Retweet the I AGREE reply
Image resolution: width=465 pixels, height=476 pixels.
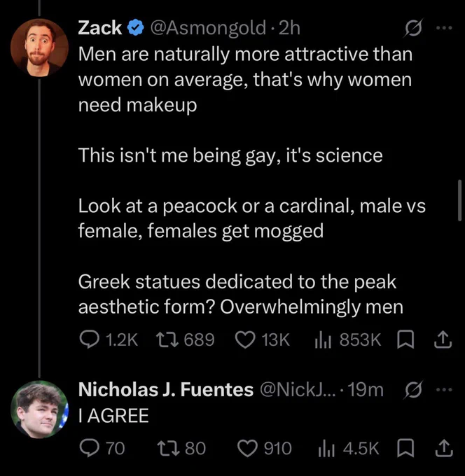181,448
